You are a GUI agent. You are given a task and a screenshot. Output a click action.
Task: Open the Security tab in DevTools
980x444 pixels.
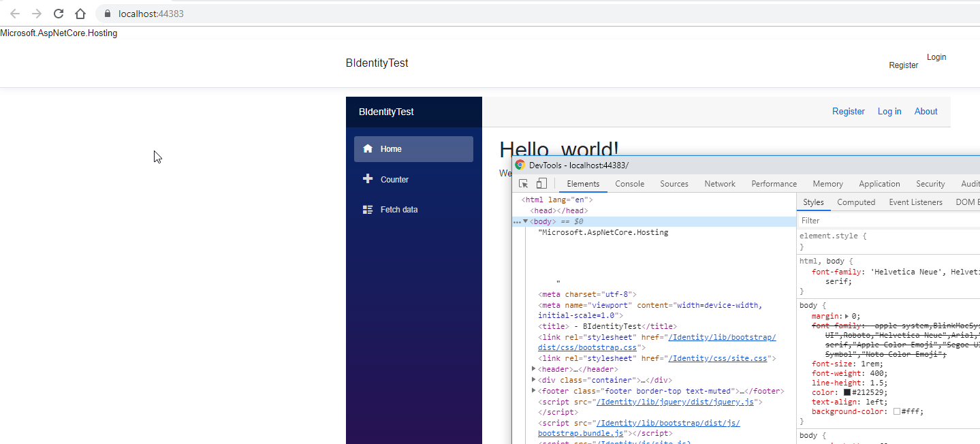[930, 184]
